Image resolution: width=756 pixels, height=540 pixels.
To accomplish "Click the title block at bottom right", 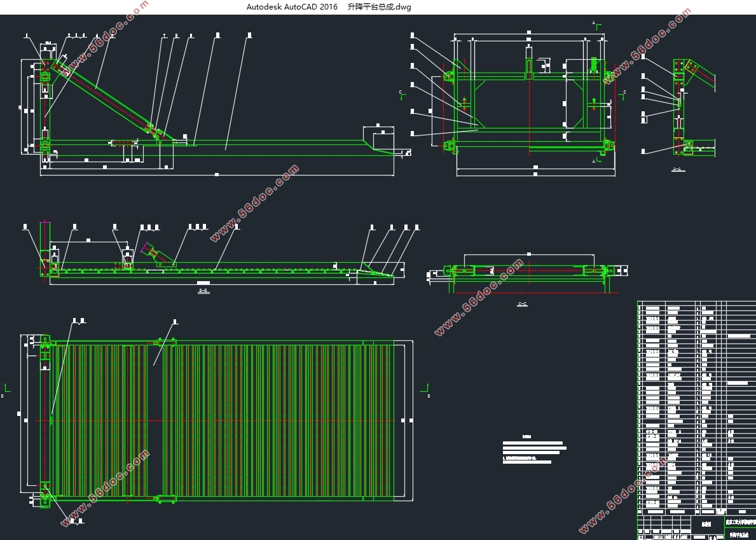I will (696, 527).
